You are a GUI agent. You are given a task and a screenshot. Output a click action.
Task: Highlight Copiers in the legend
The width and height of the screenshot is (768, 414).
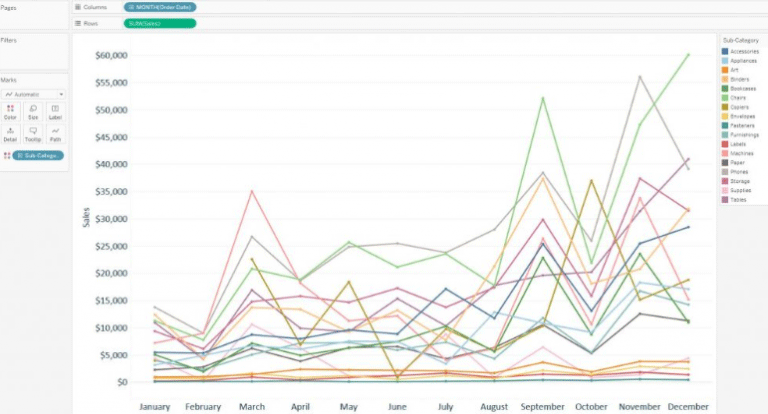click(x=741, y=106)
